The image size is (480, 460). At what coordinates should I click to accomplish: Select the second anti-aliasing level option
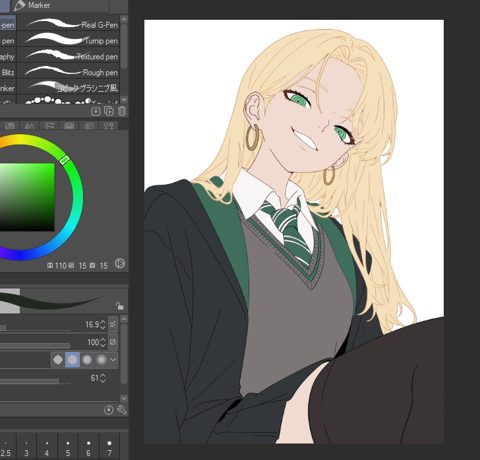click(x=73, y=360)
